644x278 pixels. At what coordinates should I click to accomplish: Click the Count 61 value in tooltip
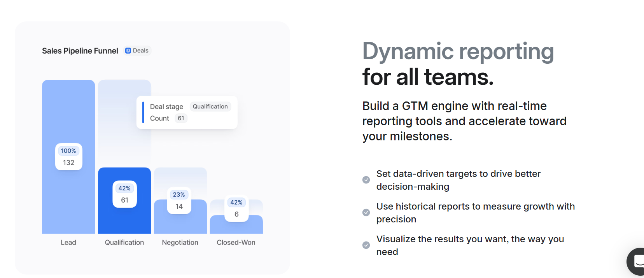tap(181, 118)
